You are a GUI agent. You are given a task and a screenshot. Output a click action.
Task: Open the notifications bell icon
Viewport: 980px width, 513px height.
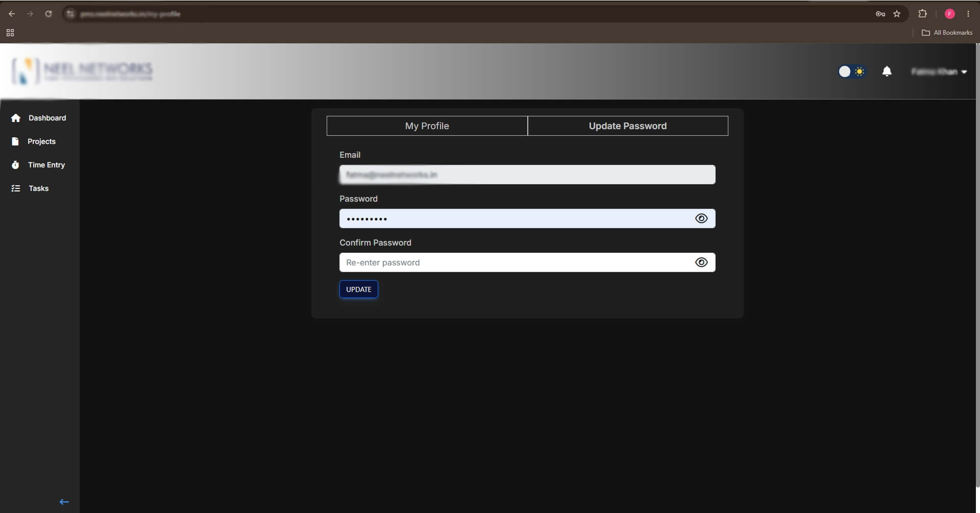coord(887,71)
